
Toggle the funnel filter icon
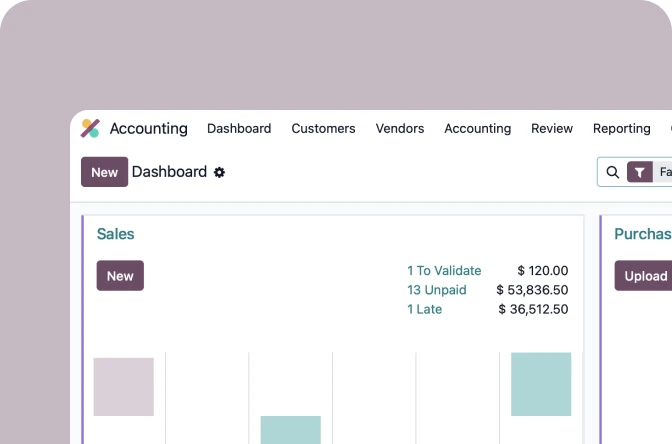639,172
